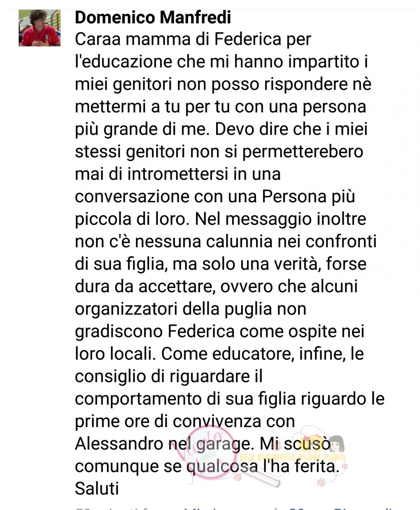Click the word Saluti closing the comment
The image size is (420, 510).
coord(96,489)
